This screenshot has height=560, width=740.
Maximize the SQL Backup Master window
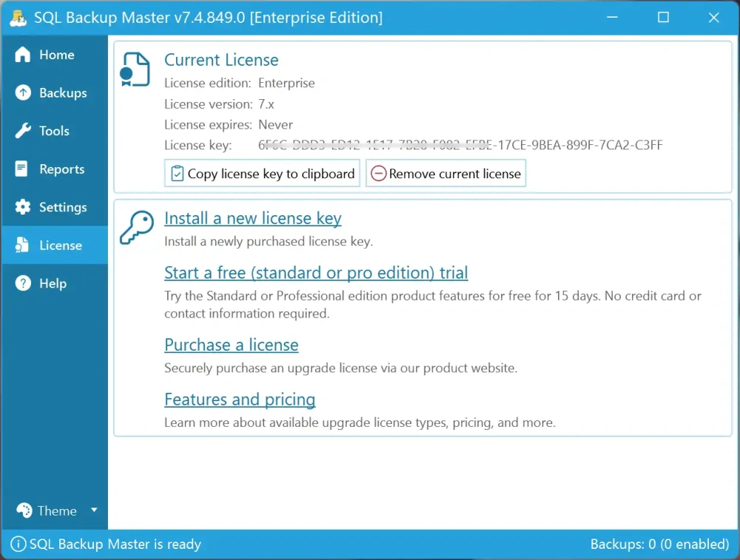coord(663,18)
